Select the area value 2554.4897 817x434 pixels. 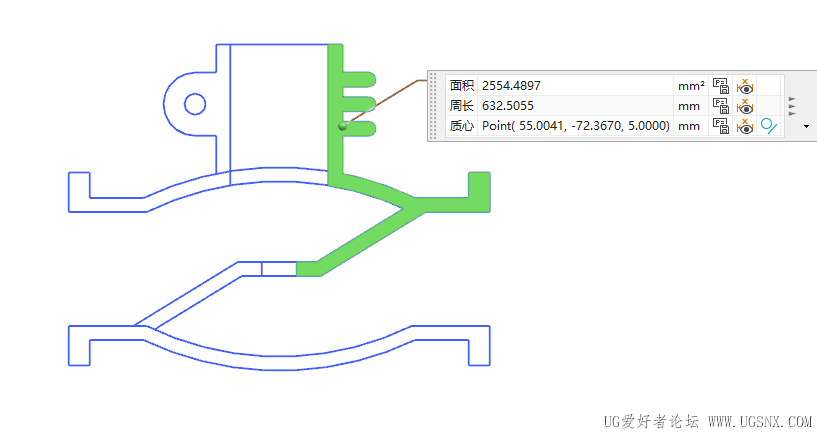click(x=511, y=85)
